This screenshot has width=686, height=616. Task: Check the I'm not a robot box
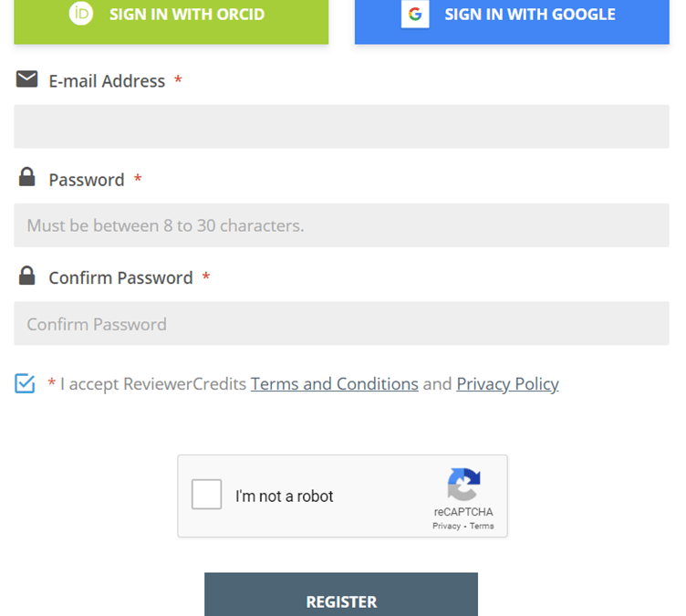coord(207,496)
